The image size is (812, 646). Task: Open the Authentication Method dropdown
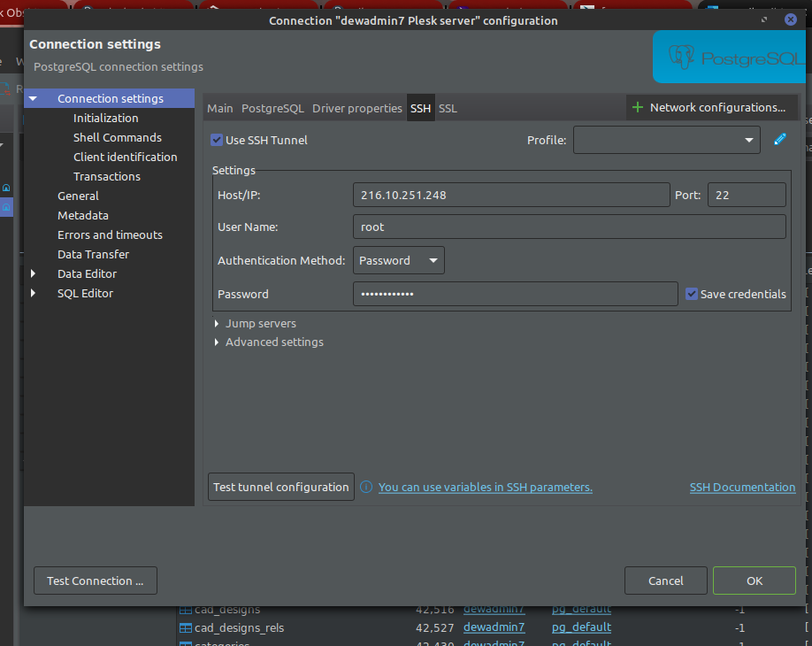pyautogui.click(x=398, y=260)
